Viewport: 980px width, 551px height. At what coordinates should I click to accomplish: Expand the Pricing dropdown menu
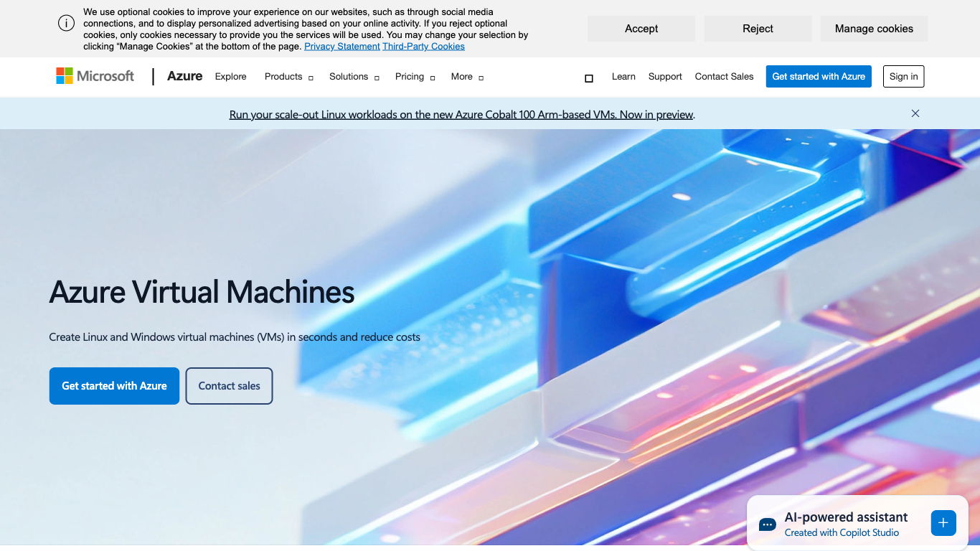pyautogui.click(x=415, y=77)
